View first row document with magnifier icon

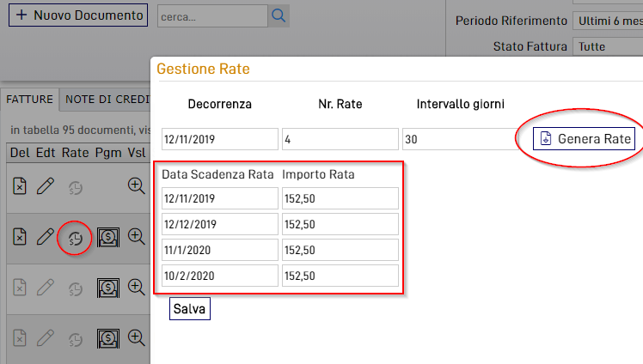136,185
